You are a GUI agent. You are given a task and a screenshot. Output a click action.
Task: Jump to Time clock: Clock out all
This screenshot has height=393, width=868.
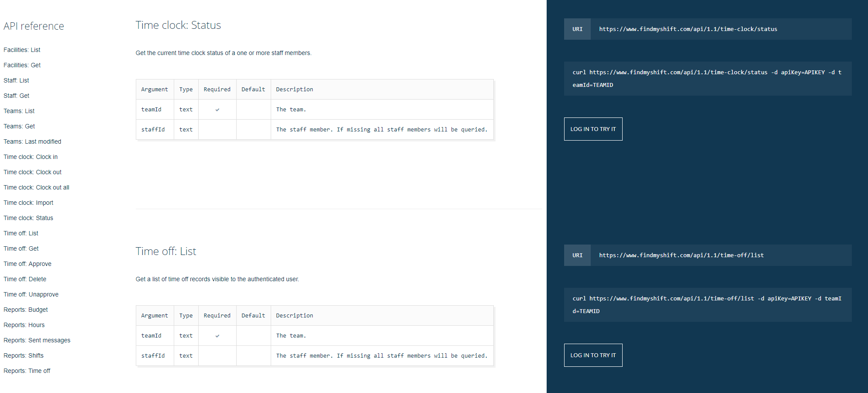[x=36, y=187]
